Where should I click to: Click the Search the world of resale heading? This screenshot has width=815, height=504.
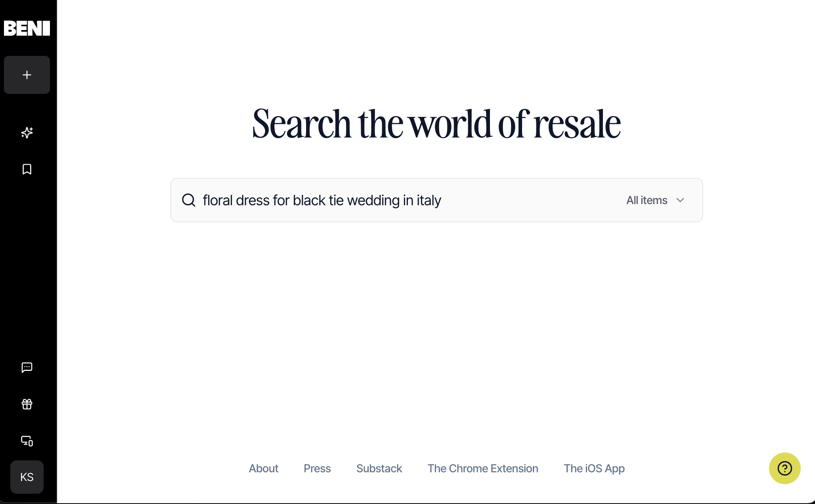click(x=436, y=124)
